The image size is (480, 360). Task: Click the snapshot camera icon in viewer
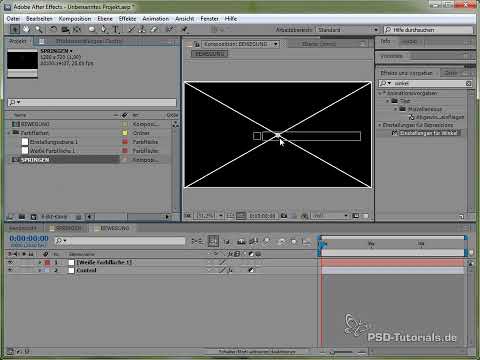pyautogui.click(x=284, y=216)
